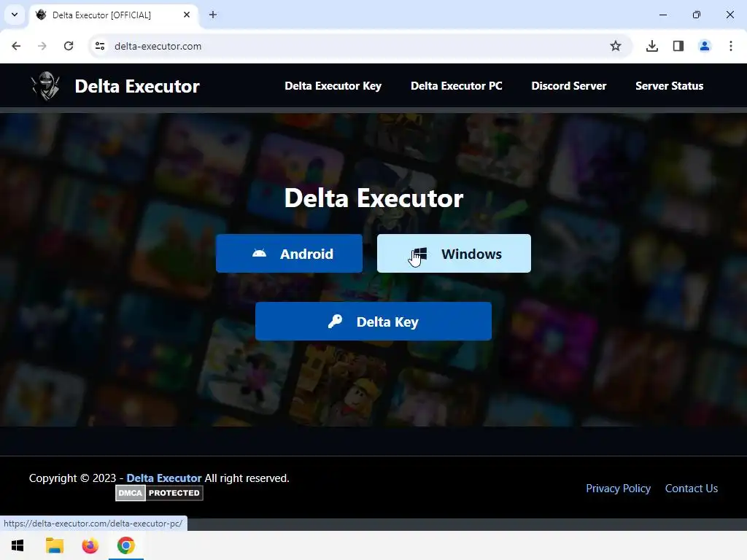747x560 pixels.
Task: Click the Chrome taskbar icon
Action: [x=125, y=545]
